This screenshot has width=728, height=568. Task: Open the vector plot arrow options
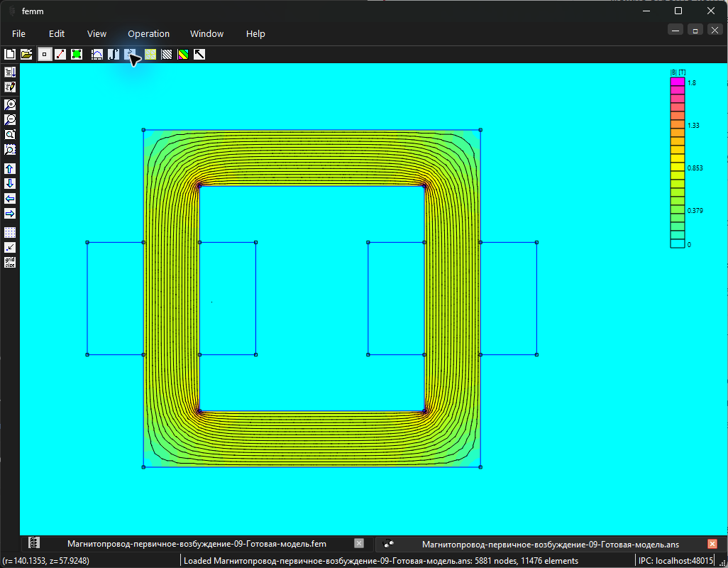coord(199,55)
